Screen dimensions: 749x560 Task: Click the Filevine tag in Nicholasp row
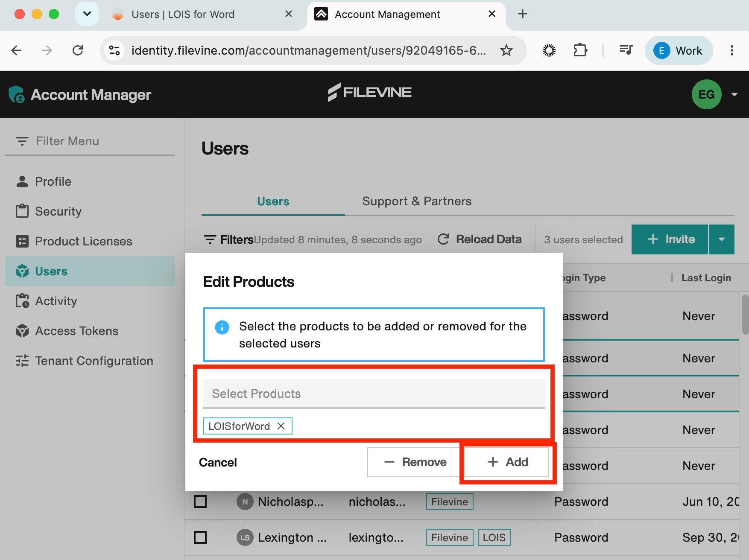click(450, 502)
